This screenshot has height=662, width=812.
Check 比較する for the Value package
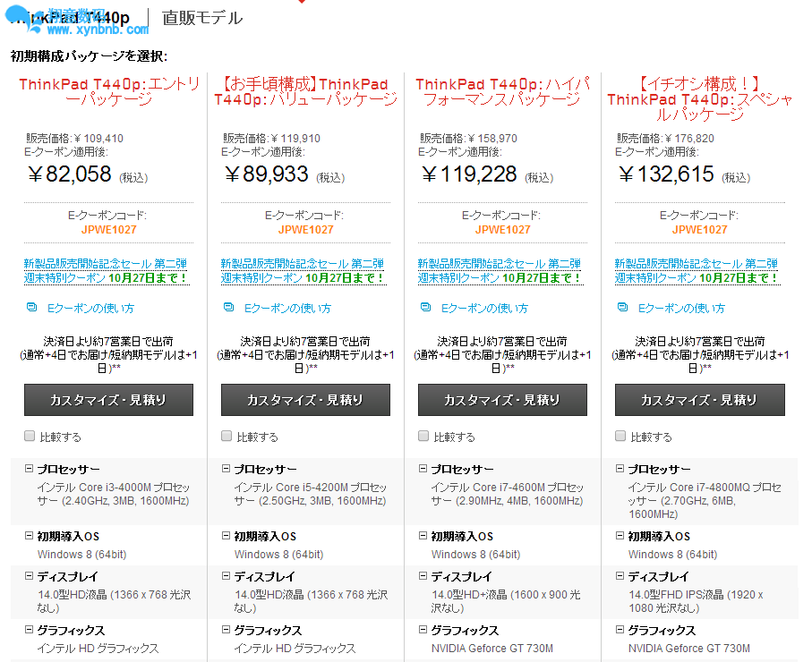(227, 437)
